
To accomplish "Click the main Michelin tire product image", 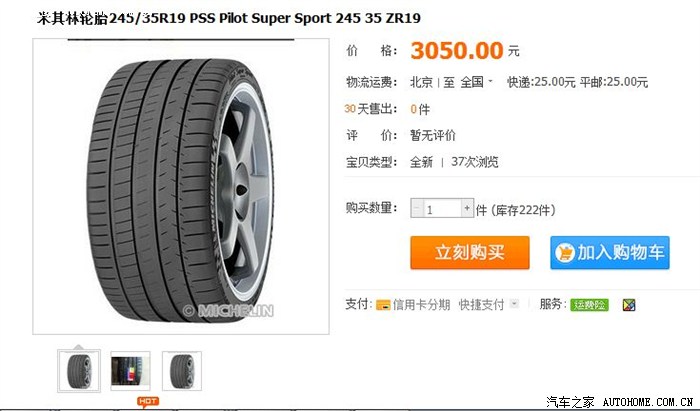I will coord(181,187).
